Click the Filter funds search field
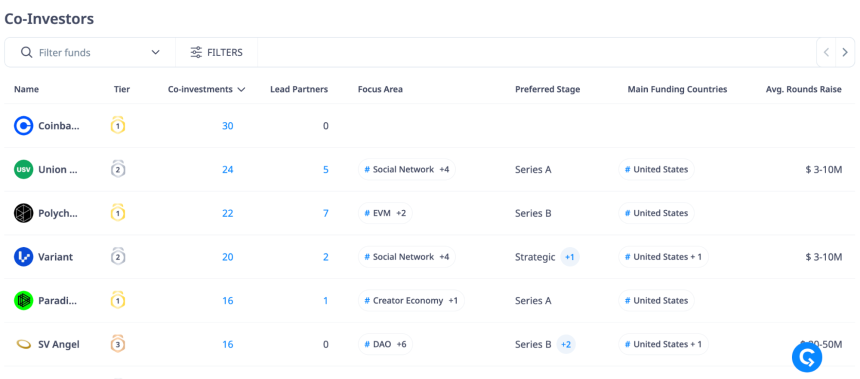This screenshot has width=860, height=379. (x=90, y=53)
